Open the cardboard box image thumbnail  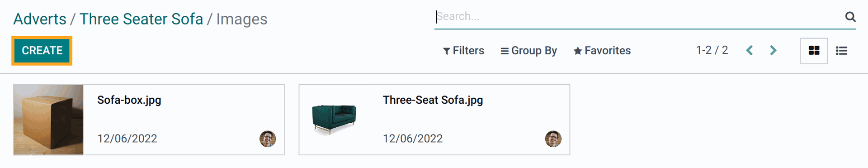pyautogui.click(x=49, y=120)
